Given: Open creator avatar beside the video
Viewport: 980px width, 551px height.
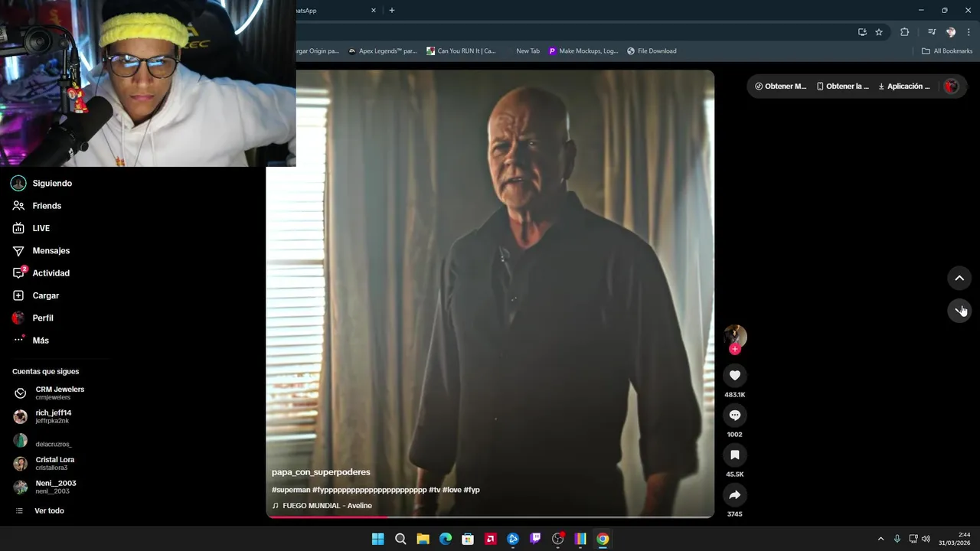Looking at the screenshot, I should click(x=735, y=335).
